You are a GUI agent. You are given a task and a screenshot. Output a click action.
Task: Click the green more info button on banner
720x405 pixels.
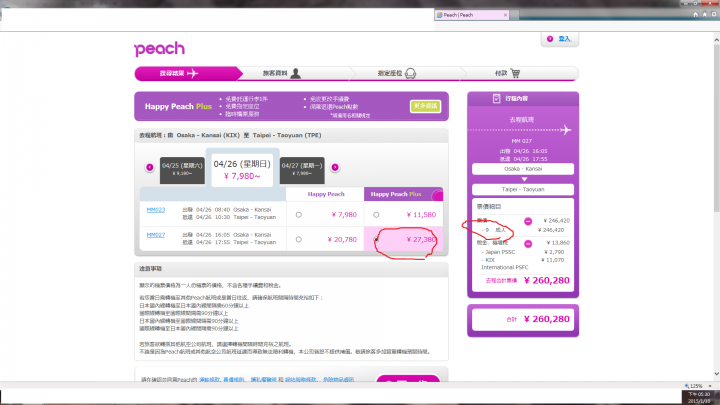[425, 106]
